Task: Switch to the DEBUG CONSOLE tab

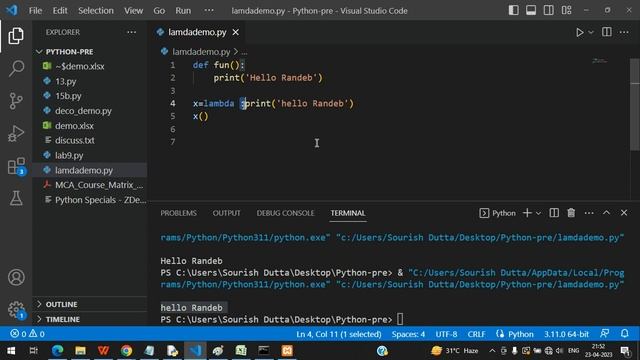Action: [285, 213]
